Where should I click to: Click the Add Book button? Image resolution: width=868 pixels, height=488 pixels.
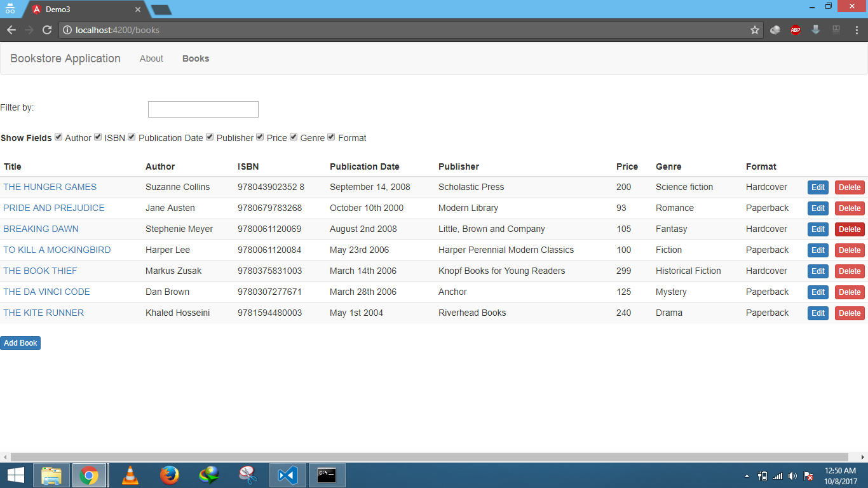coord(20,343)
